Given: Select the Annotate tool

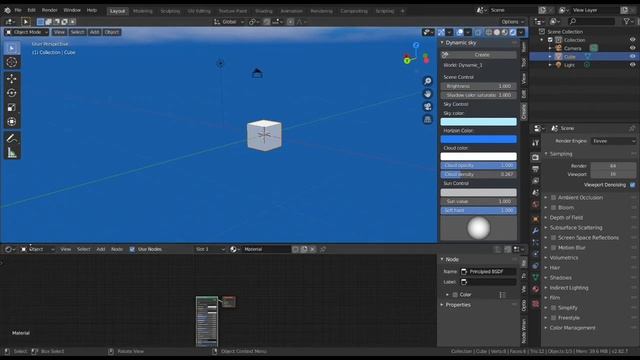Looking at the screenshot, I should [x=12, y=138].
